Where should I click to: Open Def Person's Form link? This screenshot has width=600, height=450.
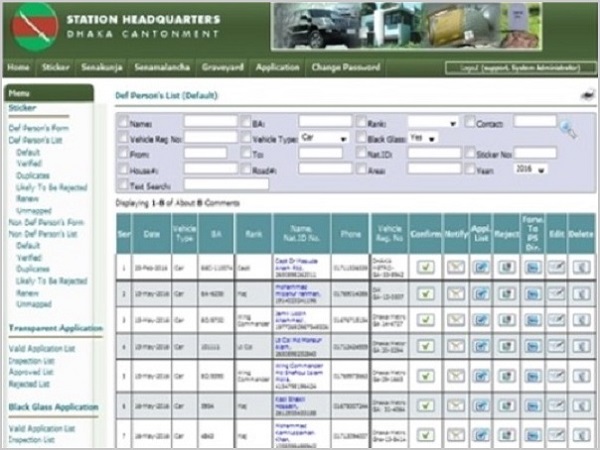(x=39, y=128)
